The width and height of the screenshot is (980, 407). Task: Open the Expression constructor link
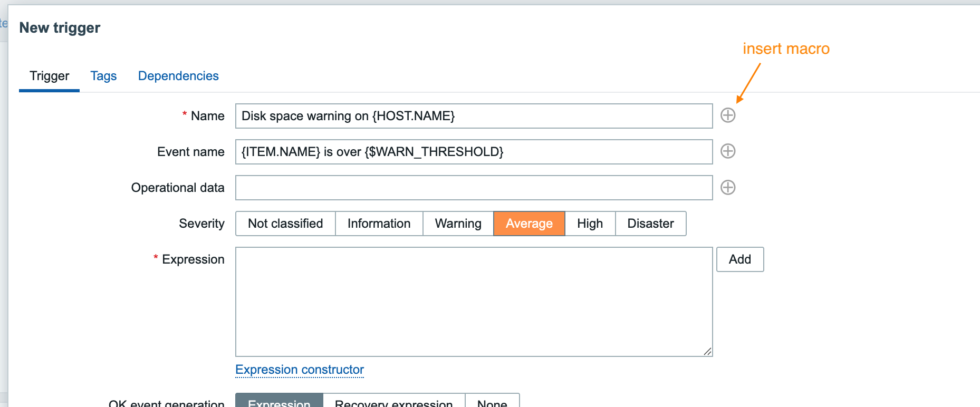300,370
